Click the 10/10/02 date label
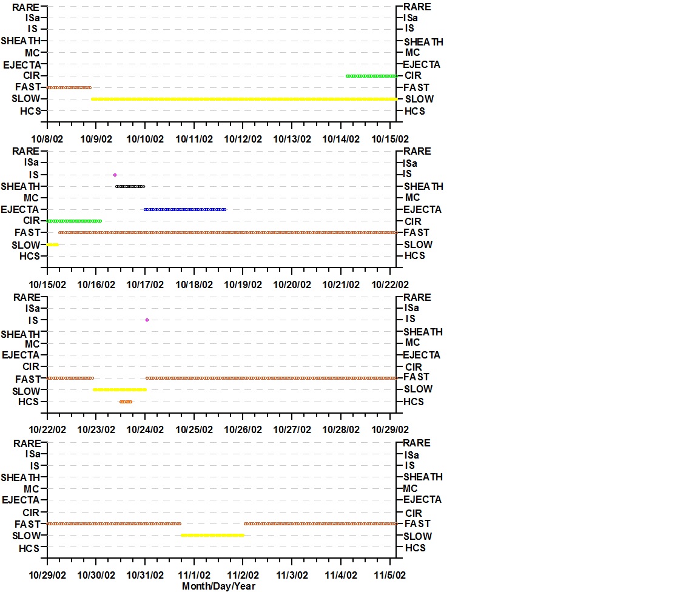Screen dimensions: 700x592 click(145, 139)
